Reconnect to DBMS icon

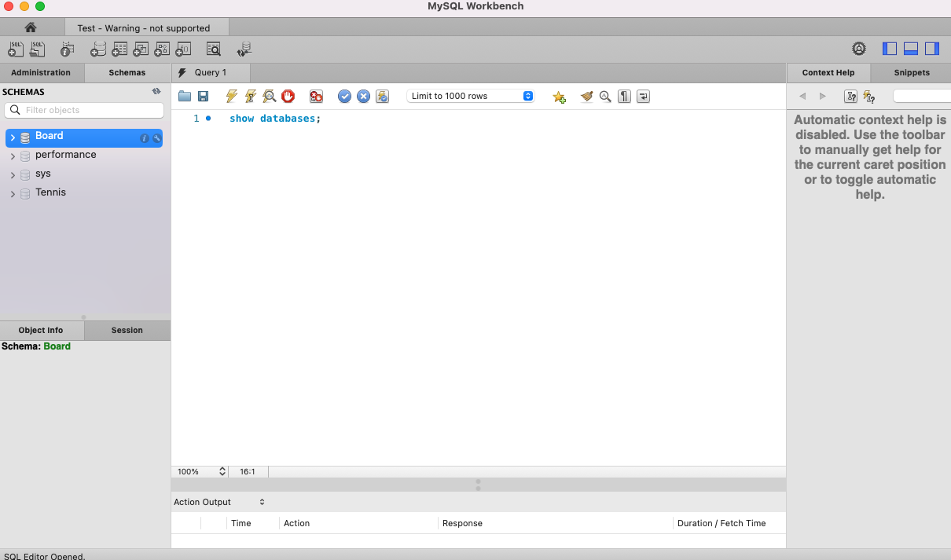pyautogui.click(x=244, y=49)
